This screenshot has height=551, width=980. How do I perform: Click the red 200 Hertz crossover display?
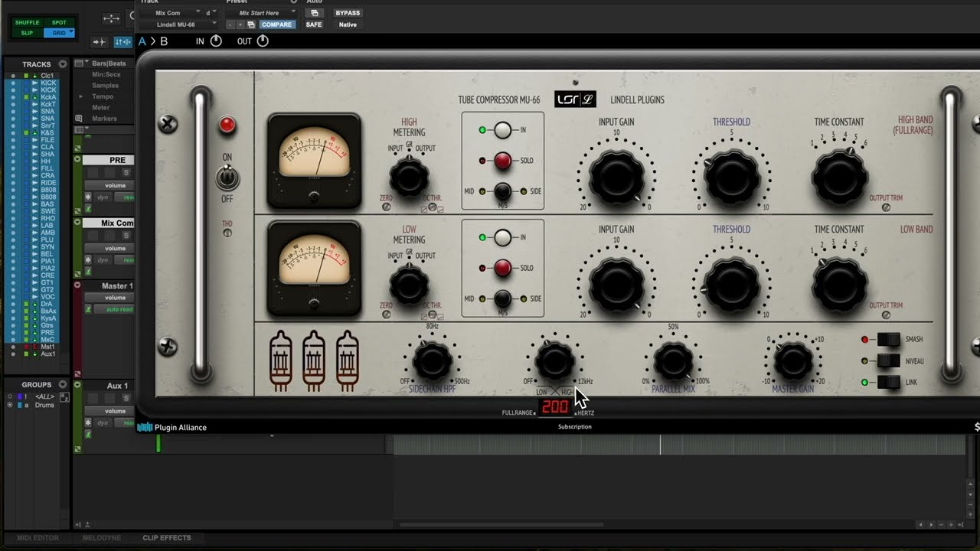pyautogui.click(x=555, y=407)
